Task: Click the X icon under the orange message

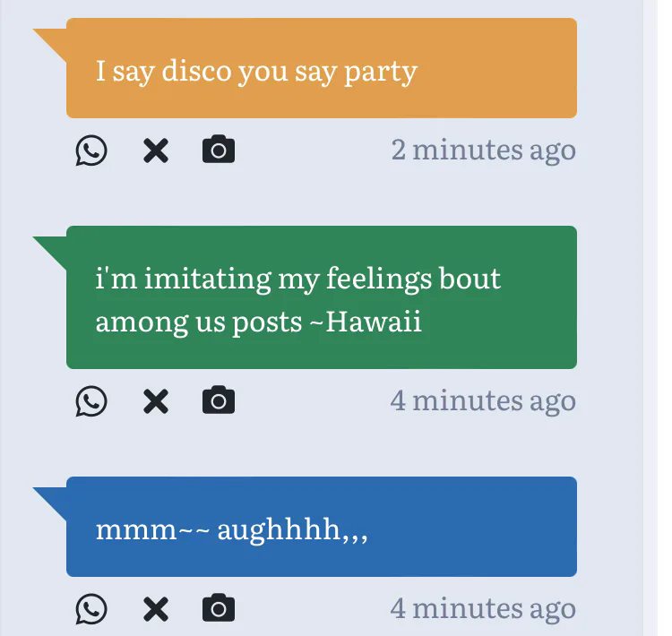Action: (x=156, y=150)
